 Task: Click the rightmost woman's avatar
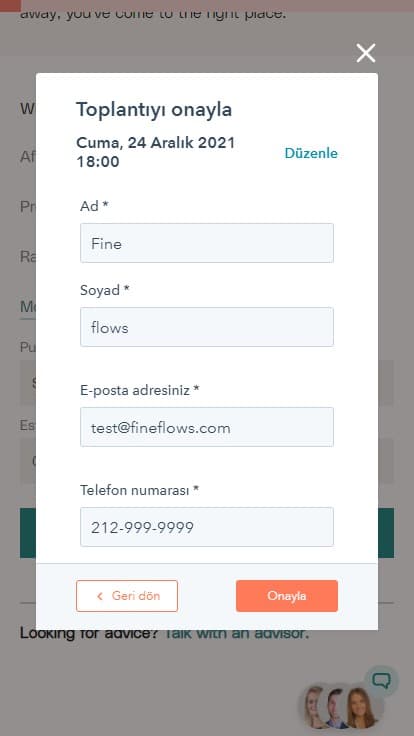coord(362,708)
